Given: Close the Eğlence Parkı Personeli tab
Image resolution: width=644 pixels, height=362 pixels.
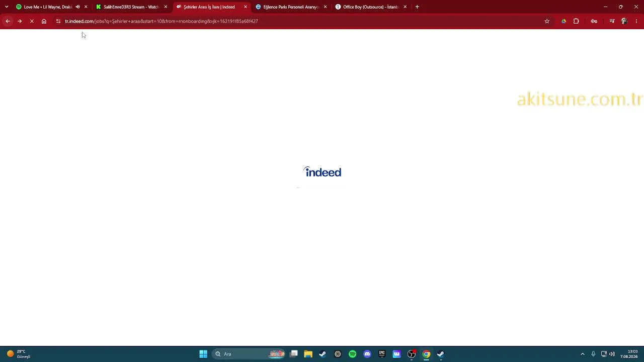Looking at the screenshot, I should pos(326,7).
